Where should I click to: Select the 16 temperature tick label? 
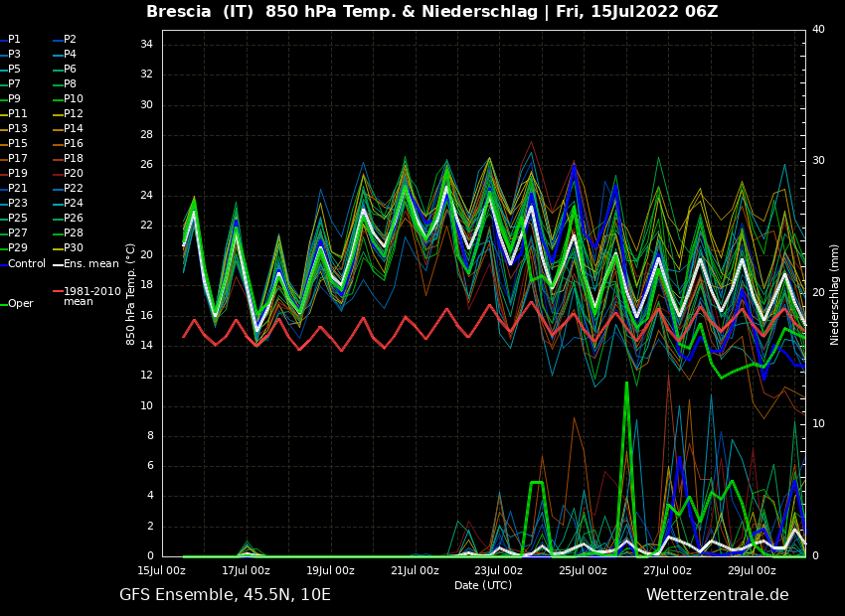146,316
